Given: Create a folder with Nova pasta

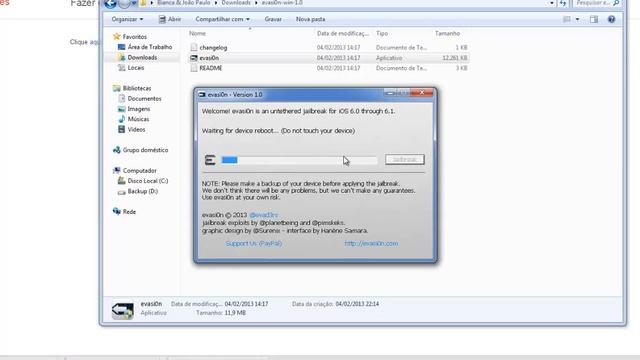Looking at the screenshot, I should pos(311,19).
